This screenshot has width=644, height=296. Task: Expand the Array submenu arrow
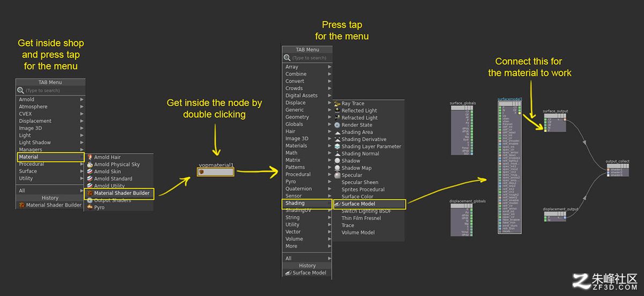pyautogui.click(x=330, y=67)
